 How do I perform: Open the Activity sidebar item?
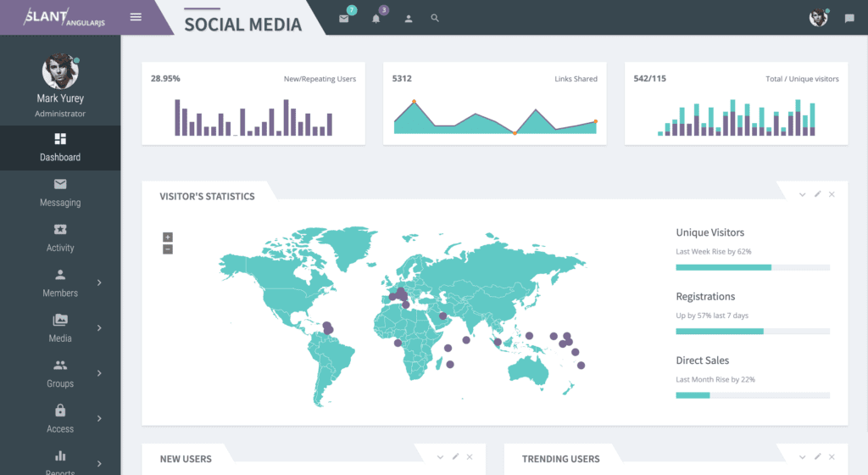(x=60, y=237)
